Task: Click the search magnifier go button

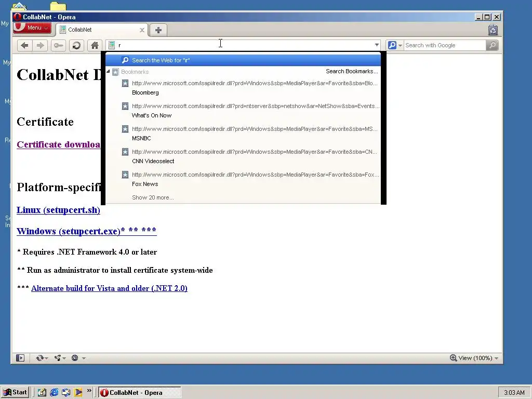Action: click(493, 45)
